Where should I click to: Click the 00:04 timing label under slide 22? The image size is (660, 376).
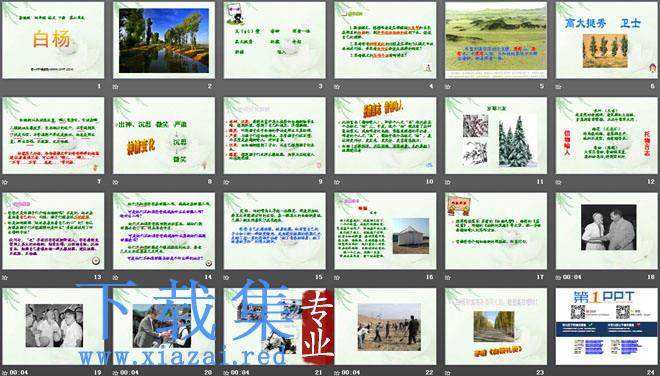[351, 373]
